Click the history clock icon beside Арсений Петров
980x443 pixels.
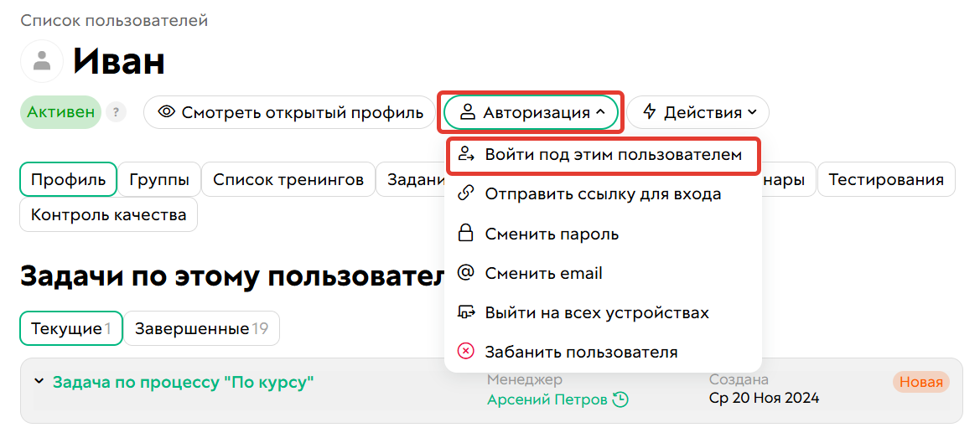point(620,399)
